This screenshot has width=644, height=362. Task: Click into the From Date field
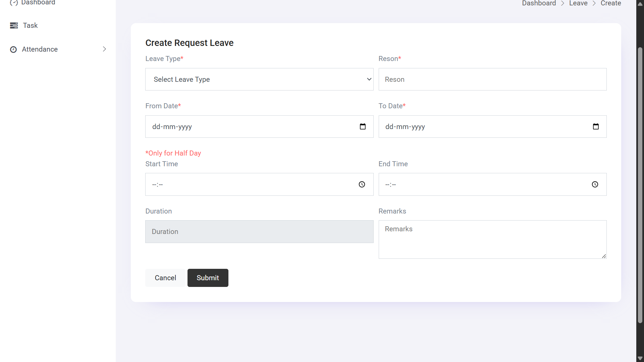[259, 127]
